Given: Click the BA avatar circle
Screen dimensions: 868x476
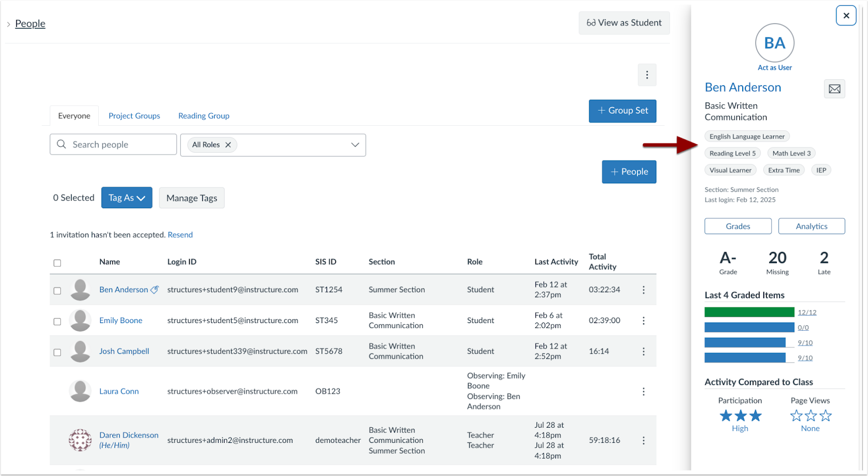Looking at the screenshot, I should 775,43.
